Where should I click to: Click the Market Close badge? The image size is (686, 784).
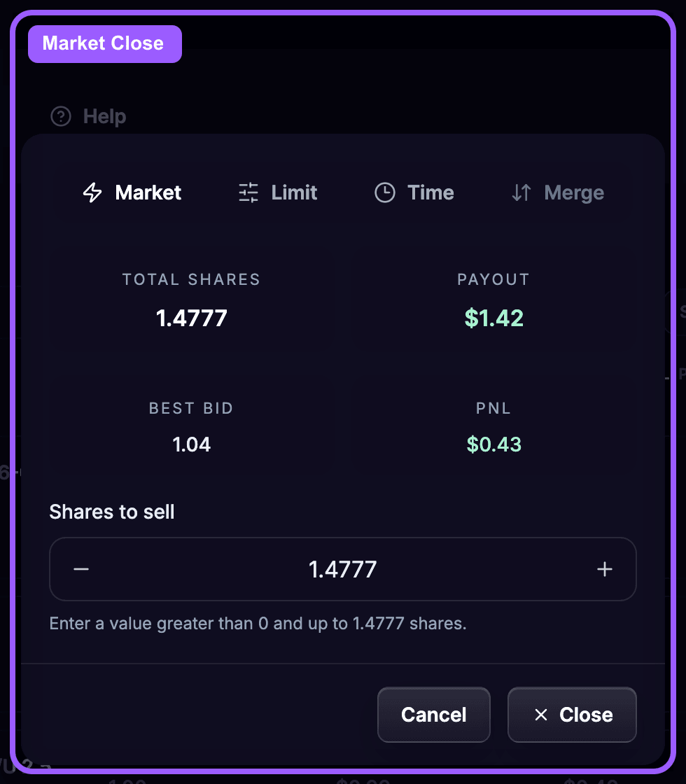[x=104, y=43]
